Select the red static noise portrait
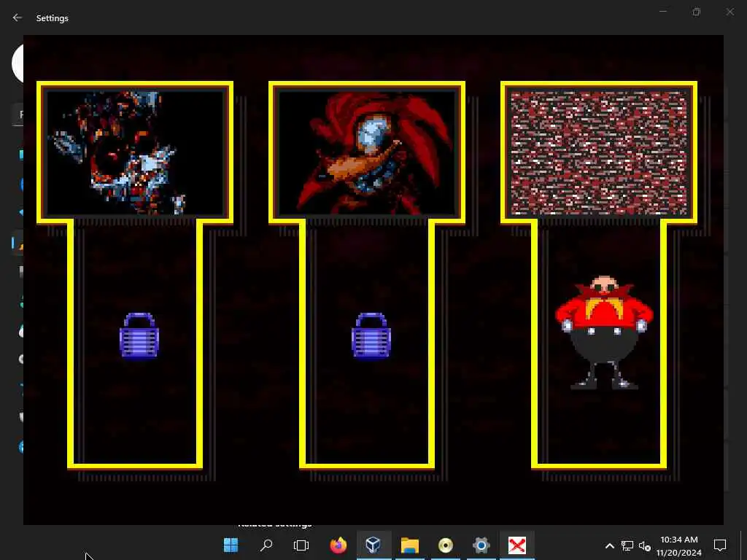 pyautogui.click(x=599, y=152)
